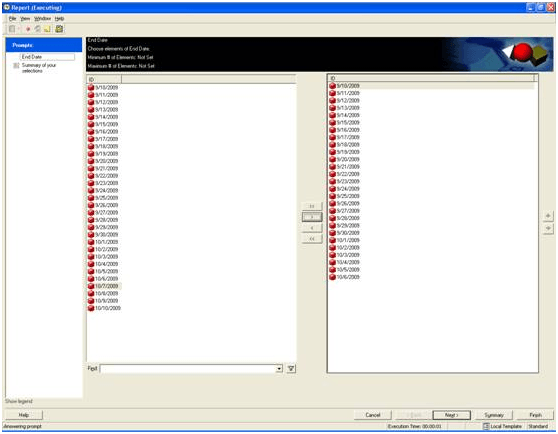Click the Summary button

tap(494, 415)
